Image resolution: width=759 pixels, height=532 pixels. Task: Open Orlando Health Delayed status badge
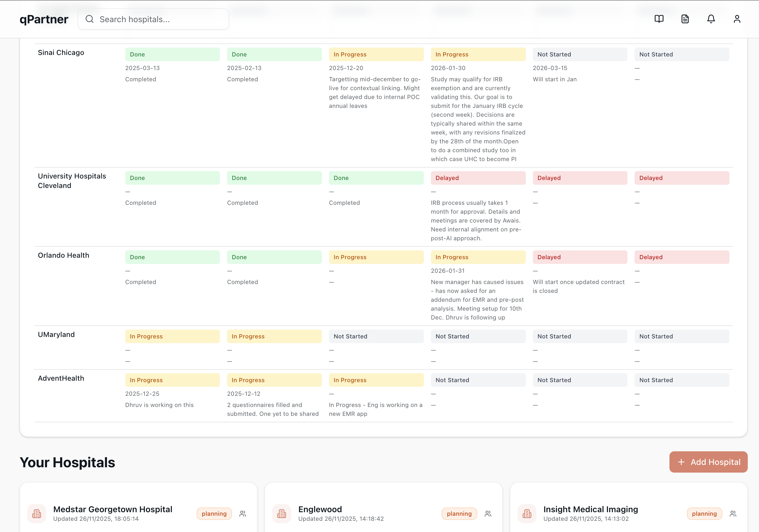click(580, 257)
